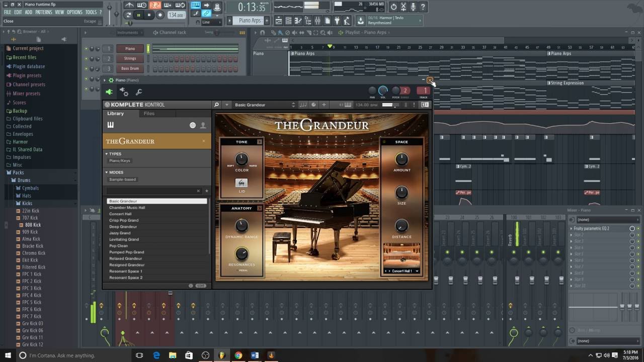Screen dimensions: 644x362
Task: Open Windows File Explorer from taskbar
Action: (173, 355)
